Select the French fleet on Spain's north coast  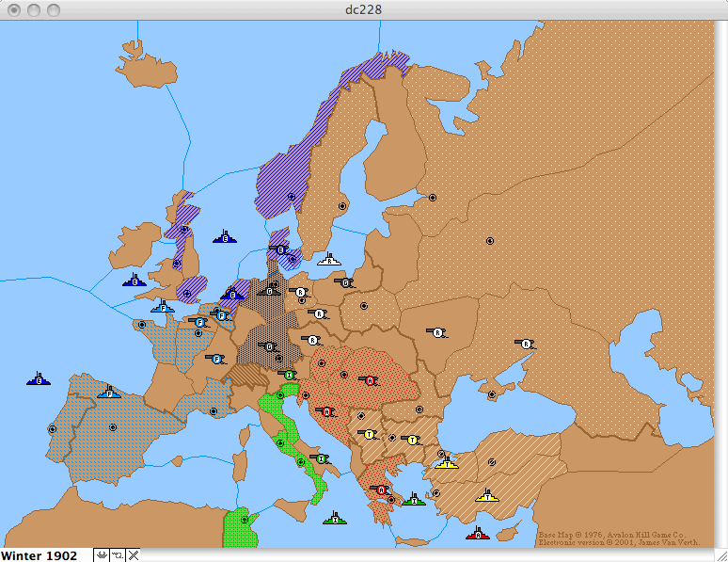click(x=109, y=393)
